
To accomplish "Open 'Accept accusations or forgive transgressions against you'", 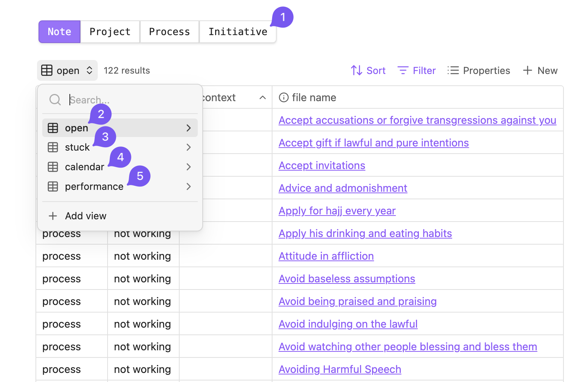I will click(x=417, y=120).
